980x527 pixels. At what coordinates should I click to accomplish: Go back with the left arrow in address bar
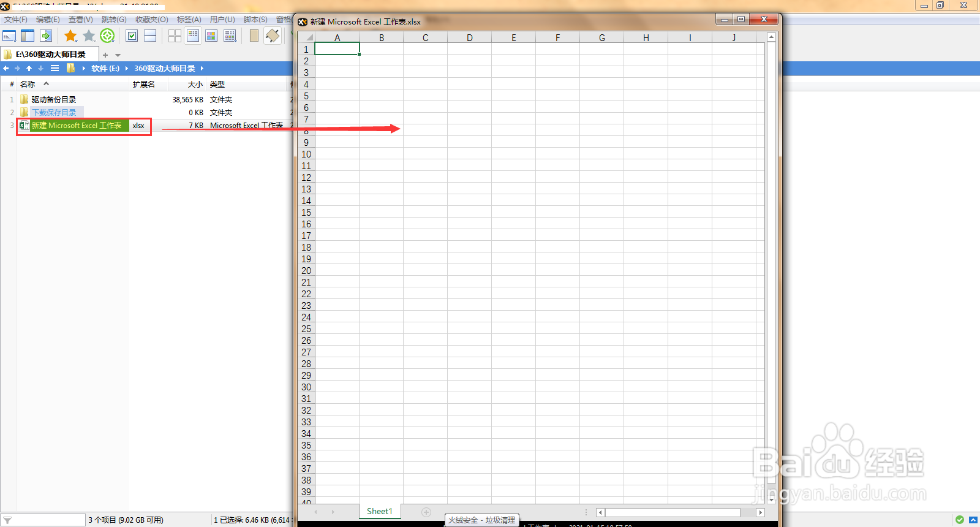[x=6, y=69]
